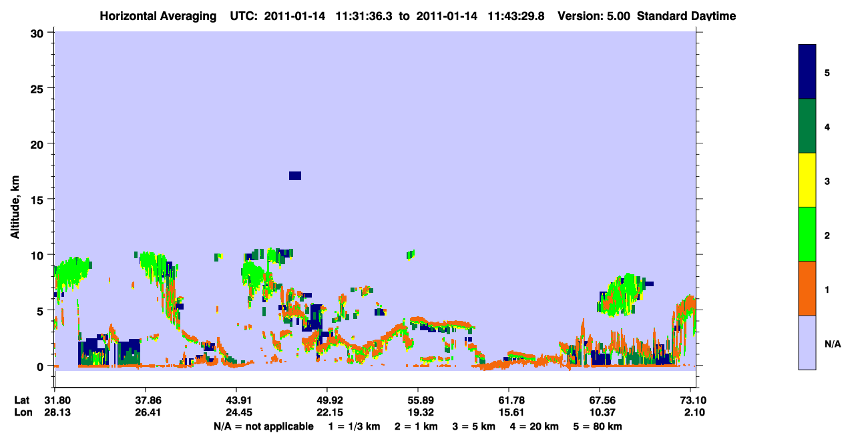Click the altitude tick label '25'
This screenshot has height=445, width=868.
39,88
